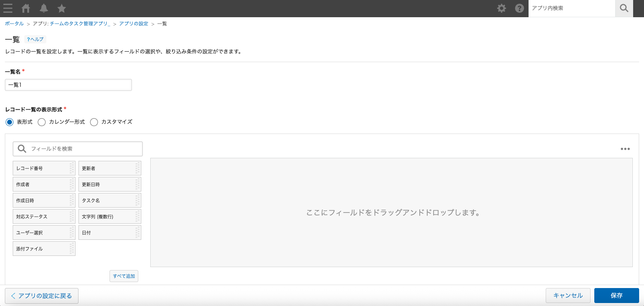Select the 表形式 radio button
The image size is (644, 306).
tap(10, 122)
